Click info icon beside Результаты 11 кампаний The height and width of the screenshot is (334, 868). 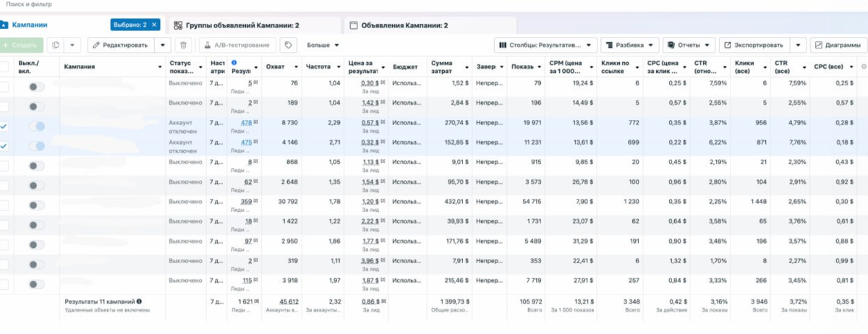click(x=139, y=301)
